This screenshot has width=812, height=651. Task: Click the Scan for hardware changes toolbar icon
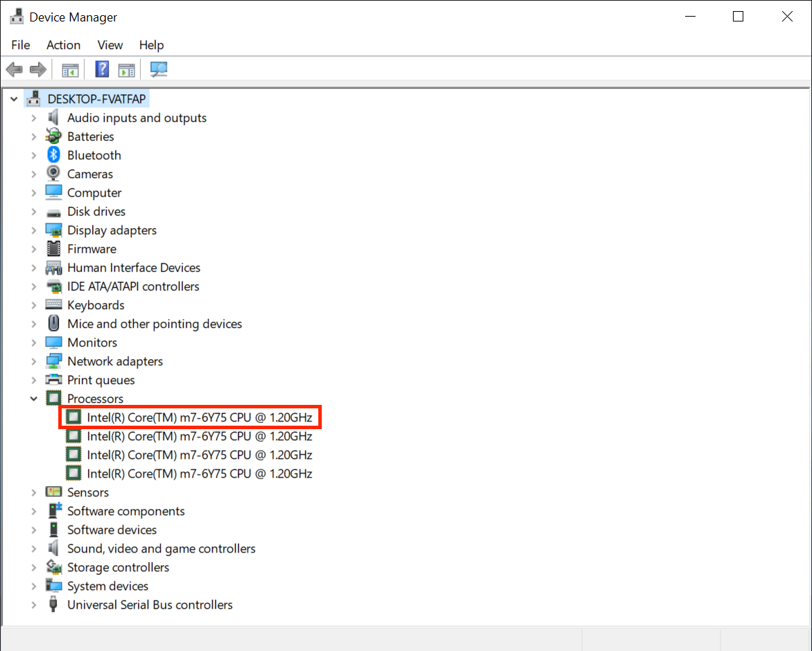[x=159, y=69]
